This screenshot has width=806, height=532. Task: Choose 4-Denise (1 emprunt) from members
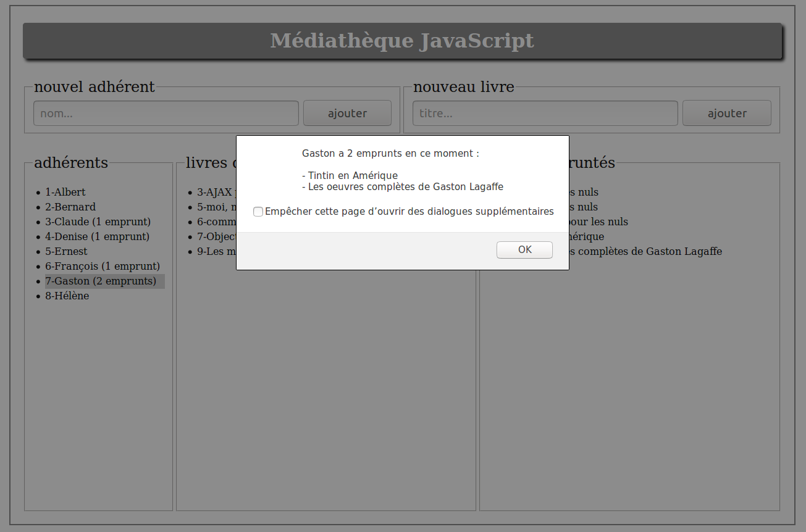97,236
